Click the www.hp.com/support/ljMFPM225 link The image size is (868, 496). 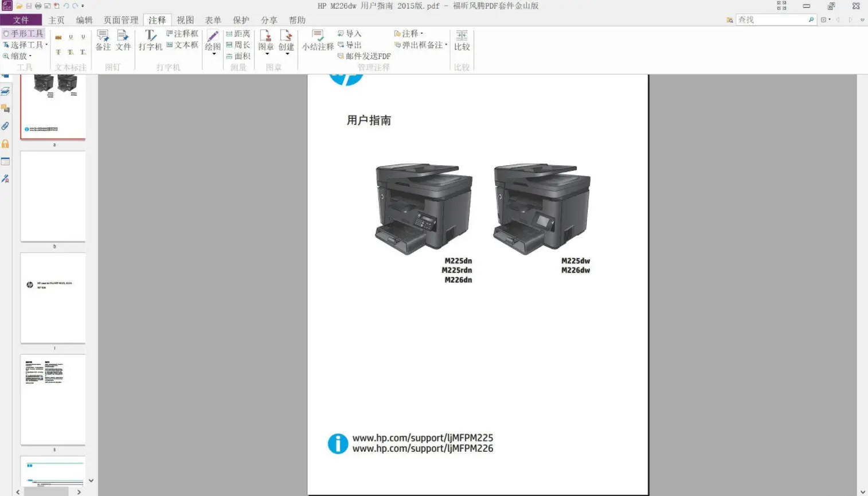[x=423, y=438]
